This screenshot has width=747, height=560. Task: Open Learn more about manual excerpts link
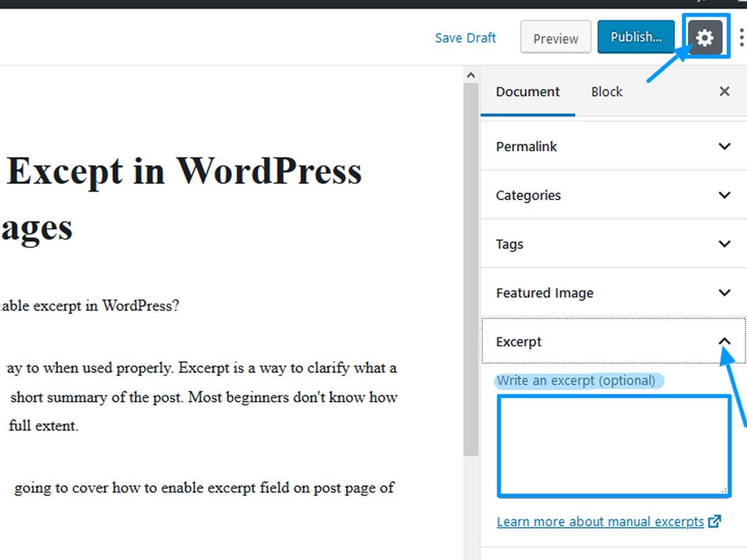(601, 521)
